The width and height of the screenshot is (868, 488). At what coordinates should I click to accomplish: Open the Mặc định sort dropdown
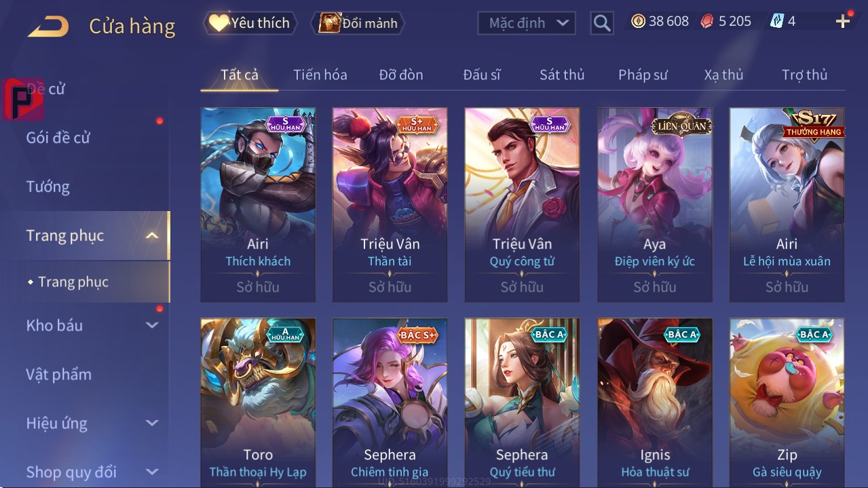tap(527, 23)
